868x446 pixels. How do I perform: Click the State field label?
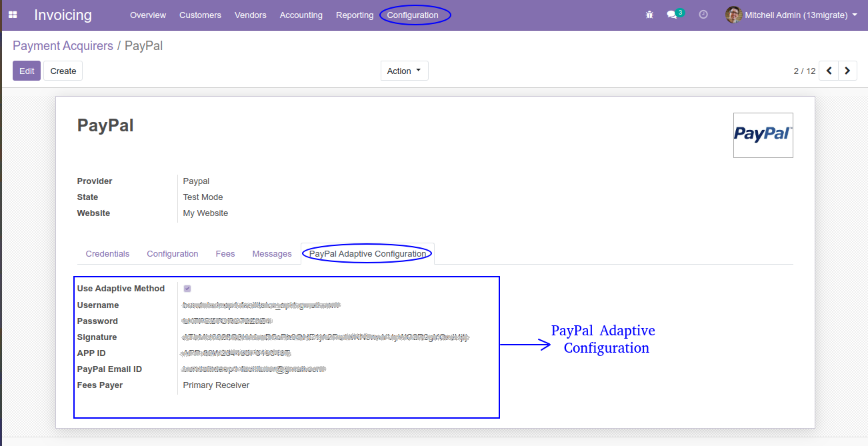[x=87, y=197]
